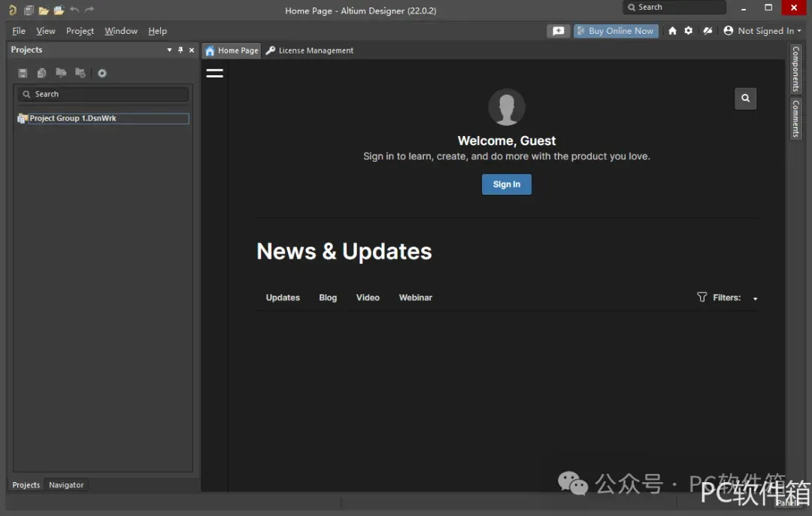812x516 pixels.
Task: Click the Redo arrow in title bar
Action: (89, 9)
